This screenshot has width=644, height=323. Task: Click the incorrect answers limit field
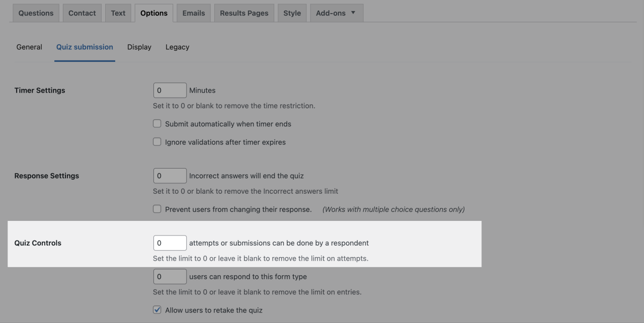[170, 176]
